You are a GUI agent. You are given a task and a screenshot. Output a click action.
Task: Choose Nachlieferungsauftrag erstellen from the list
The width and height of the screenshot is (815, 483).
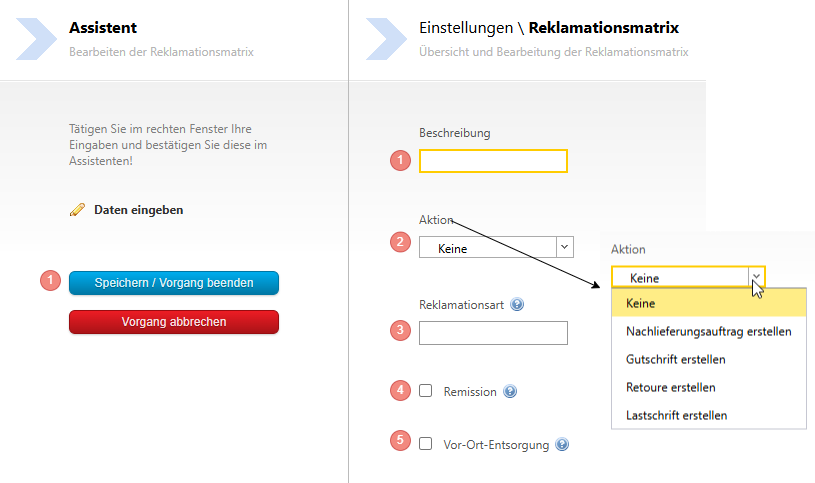click(708, 331)
